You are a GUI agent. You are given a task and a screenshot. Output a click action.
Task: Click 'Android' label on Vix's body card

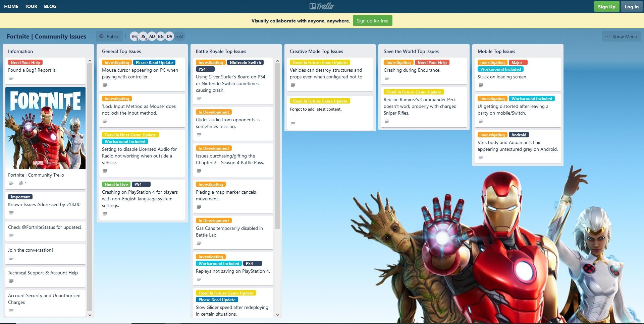(x=519, y=135)
